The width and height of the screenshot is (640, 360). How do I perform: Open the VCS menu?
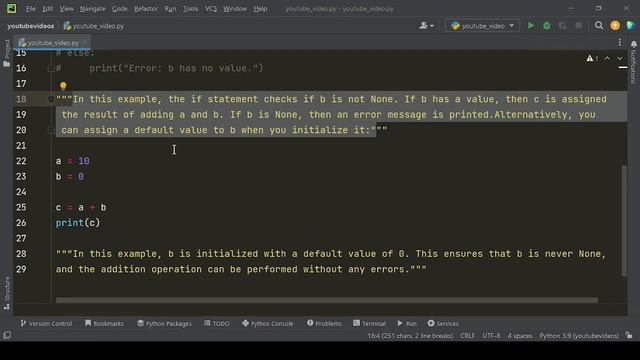tap(211, 9)
